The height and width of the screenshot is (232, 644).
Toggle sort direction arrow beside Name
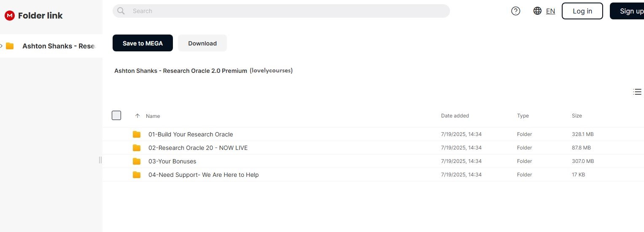coord(137,116)
